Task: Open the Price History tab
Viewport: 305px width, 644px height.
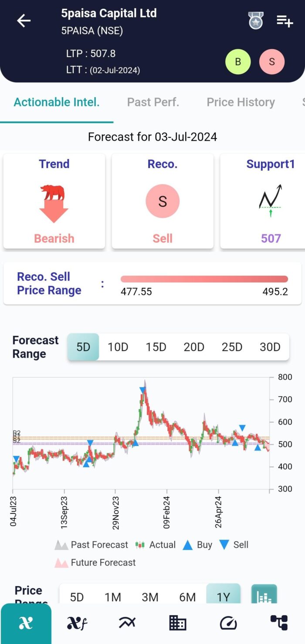Action: (x=241, y=102)
